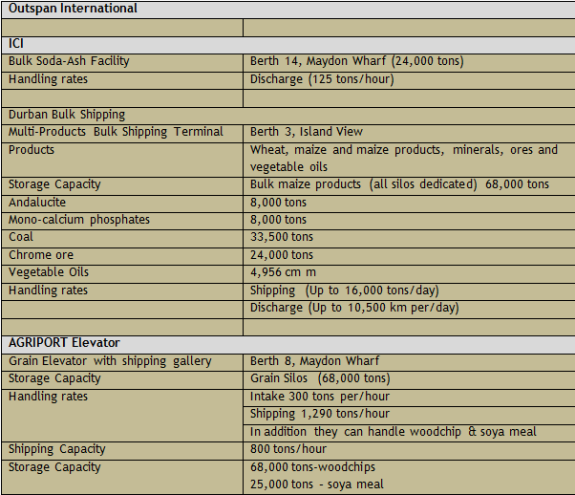
Task: Click the Outspan International header row
Action: point(288,10)
